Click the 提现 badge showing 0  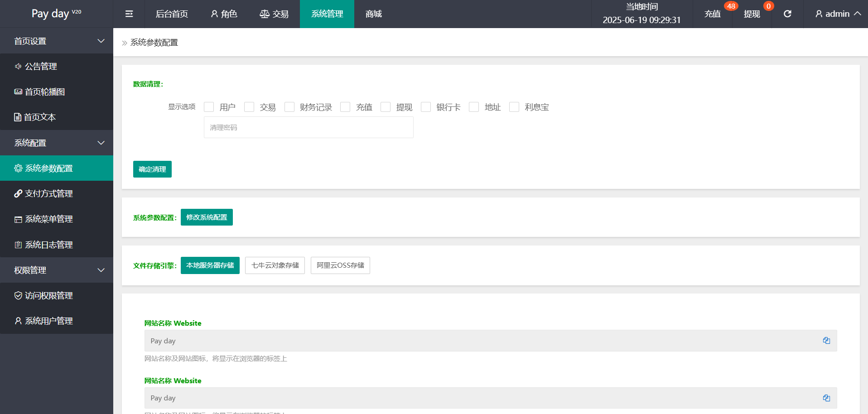coord(768,6)
